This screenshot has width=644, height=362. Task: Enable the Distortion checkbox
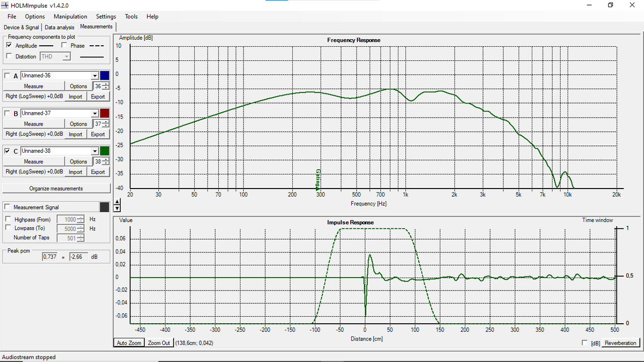tap(9, 56)
